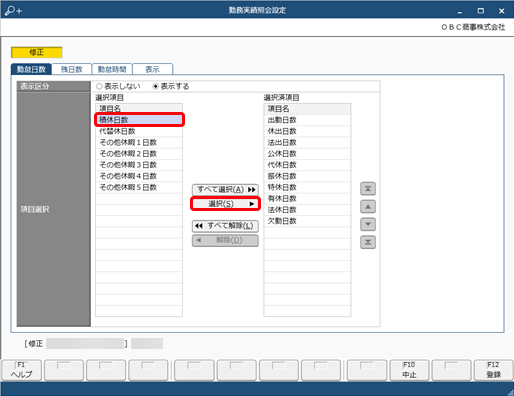This screenshot has height=396, width=514.
Task: Move the selected item up one row
Action: 368,207
